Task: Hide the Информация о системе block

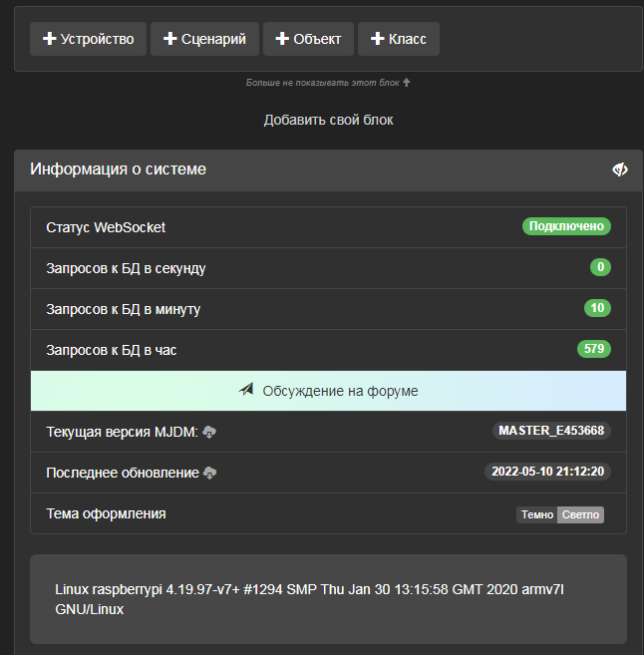Action: tap(619, 169)
